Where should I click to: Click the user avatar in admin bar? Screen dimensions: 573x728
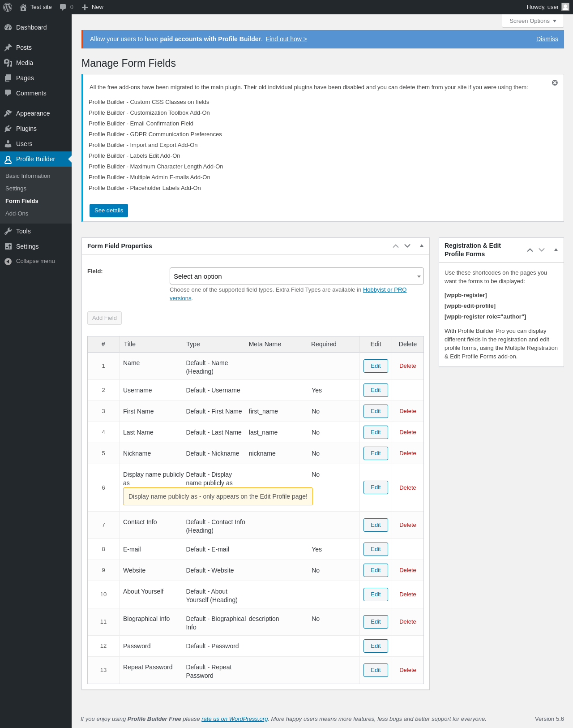[565, 7]
